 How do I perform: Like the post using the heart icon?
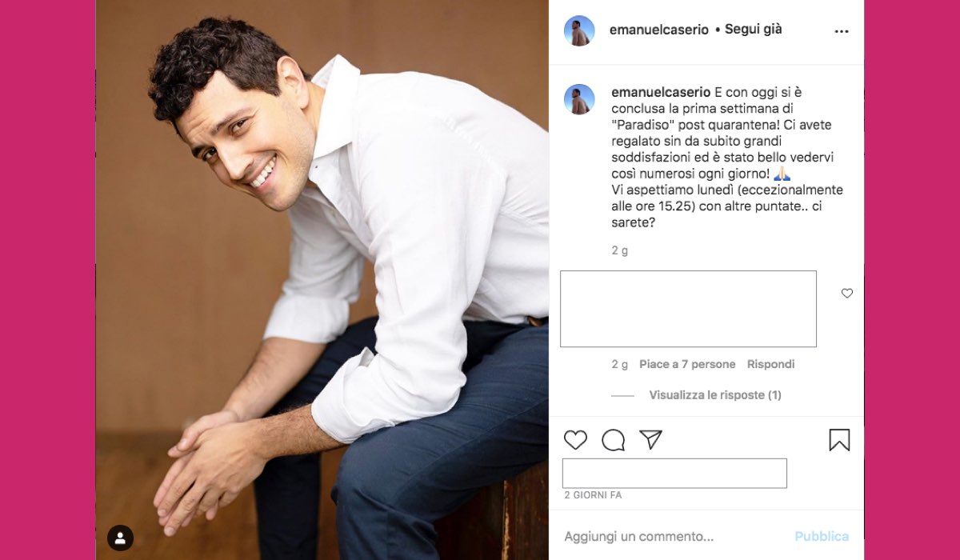tap(574, 439)
